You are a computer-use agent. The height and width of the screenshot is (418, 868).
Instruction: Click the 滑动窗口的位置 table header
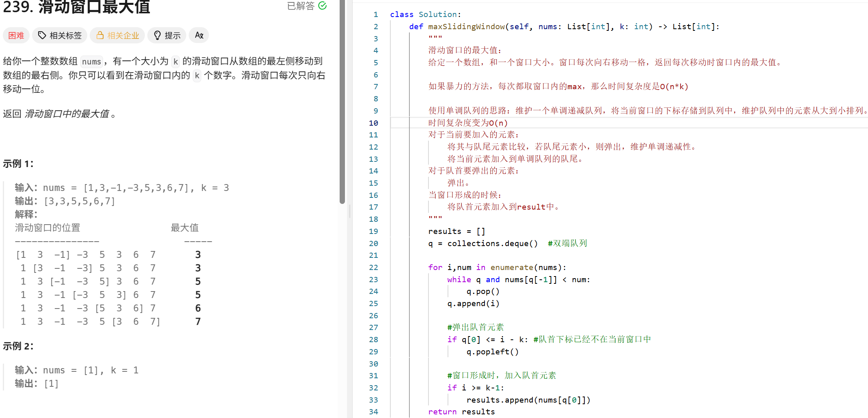point(47,228)
